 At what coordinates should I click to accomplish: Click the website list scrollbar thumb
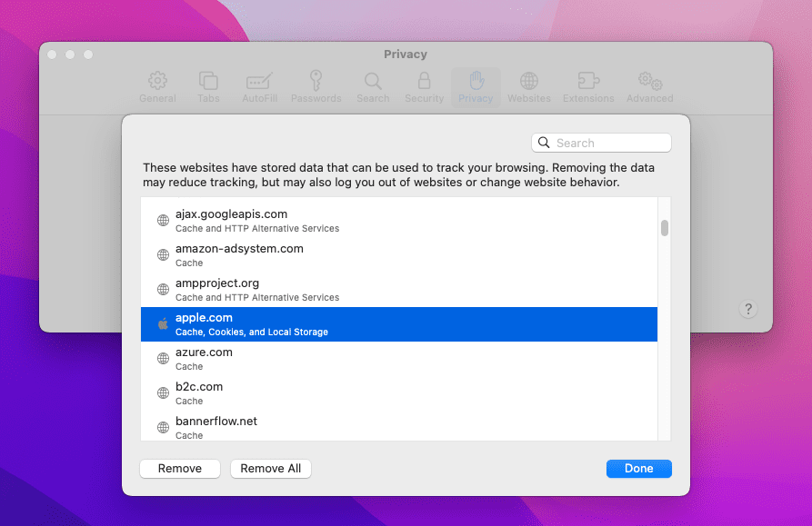(665, 228)
